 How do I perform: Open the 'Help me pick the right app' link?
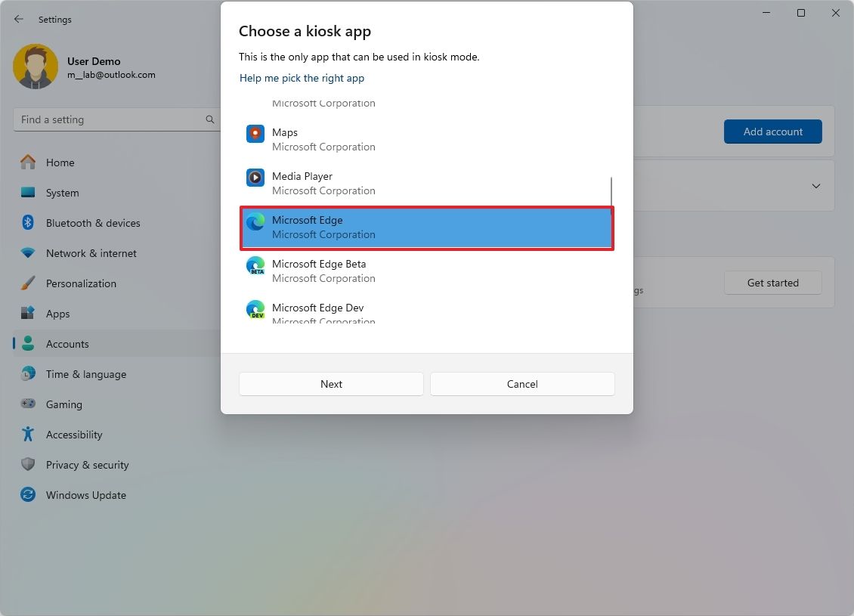(x=302, y=78)
